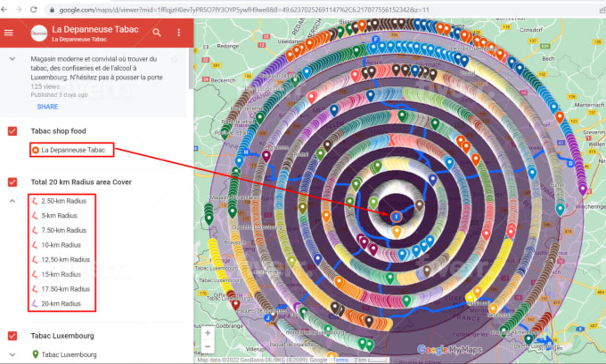This screenshot has width=606, height=364.
Task: Disable the Total 20 km Radius area Cover layer
Action: coord(12,182)
